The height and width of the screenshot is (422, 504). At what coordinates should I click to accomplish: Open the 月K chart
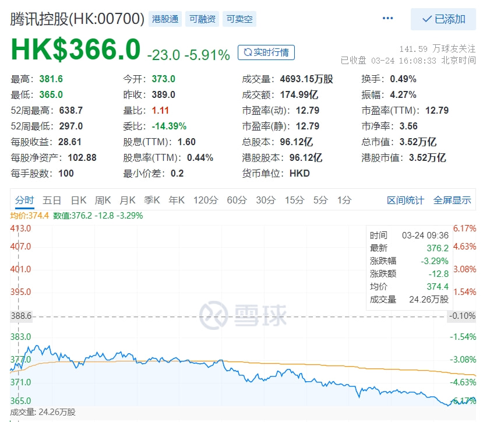(127, 200)
